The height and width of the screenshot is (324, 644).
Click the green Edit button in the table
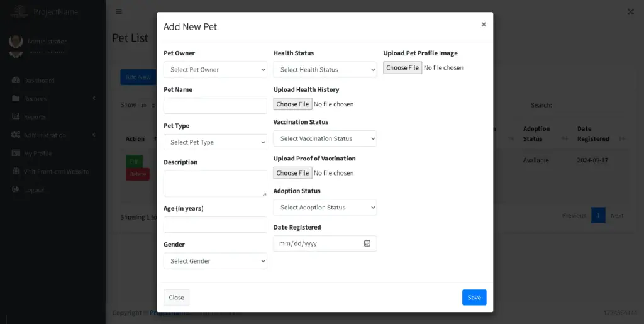coord(134,162)
